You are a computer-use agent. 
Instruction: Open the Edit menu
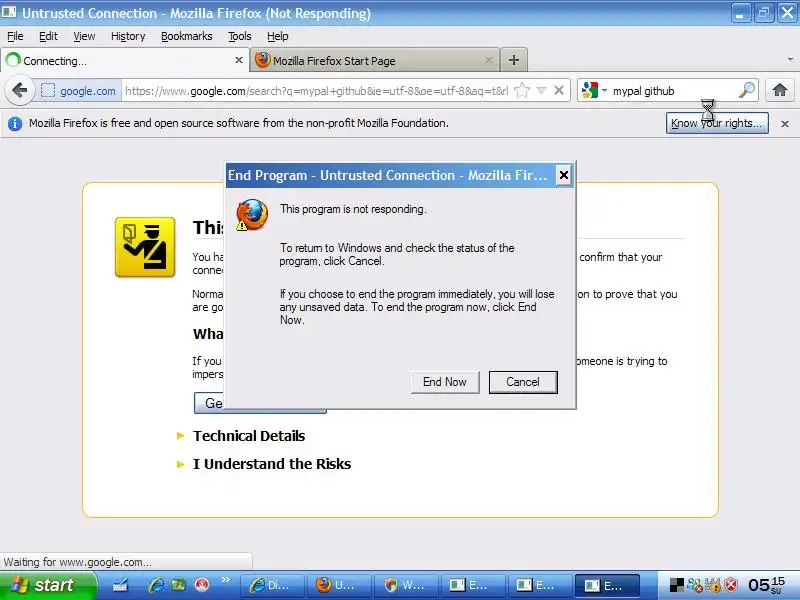click(x=48, y=36)
